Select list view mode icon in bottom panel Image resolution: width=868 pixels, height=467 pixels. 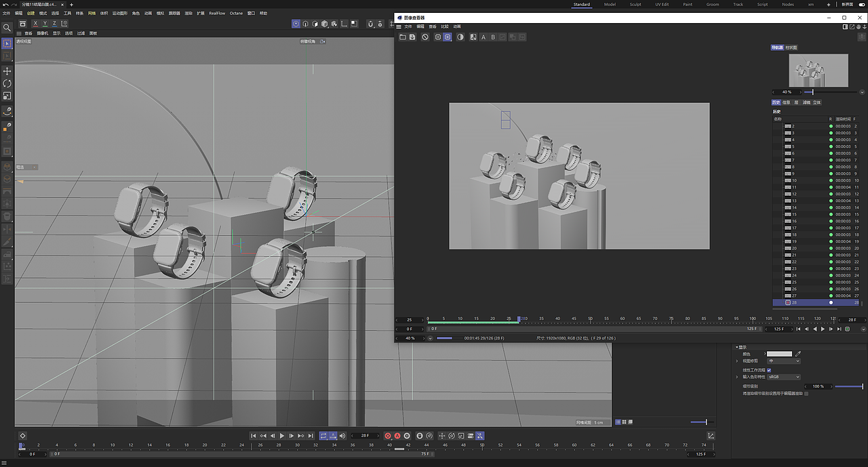[x=618, y=422]
